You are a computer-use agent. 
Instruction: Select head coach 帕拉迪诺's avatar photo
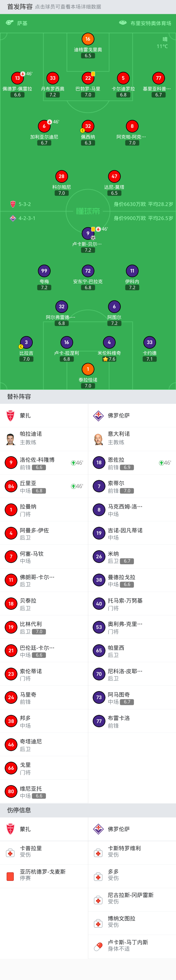11,439
